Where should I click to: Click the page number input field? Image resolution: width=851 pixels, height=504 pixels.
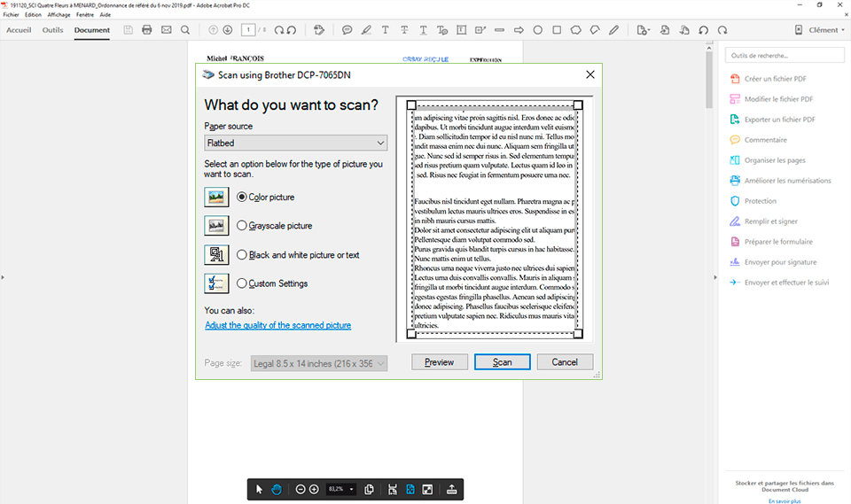(x=248, y=30)
